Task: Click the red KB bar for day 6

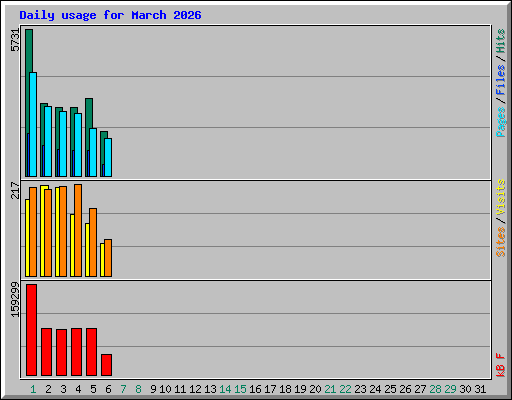Action: [106, 365]
